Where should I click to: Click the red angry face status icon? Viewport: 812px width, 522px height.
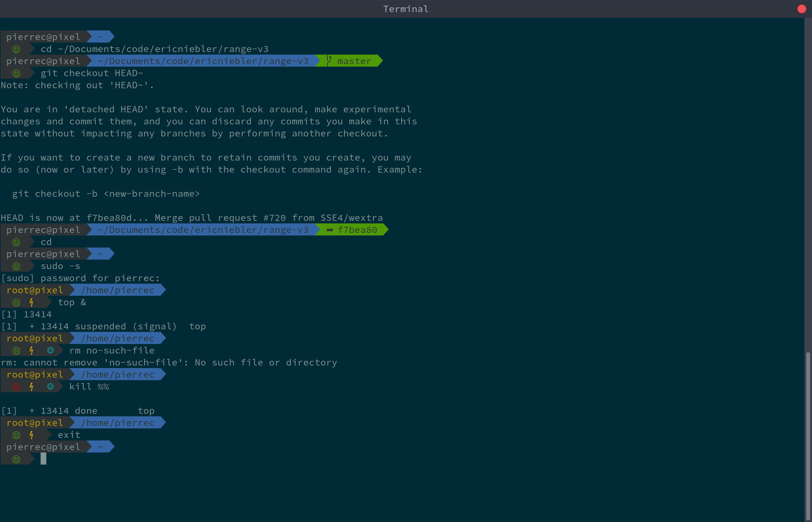pos(16,387)
